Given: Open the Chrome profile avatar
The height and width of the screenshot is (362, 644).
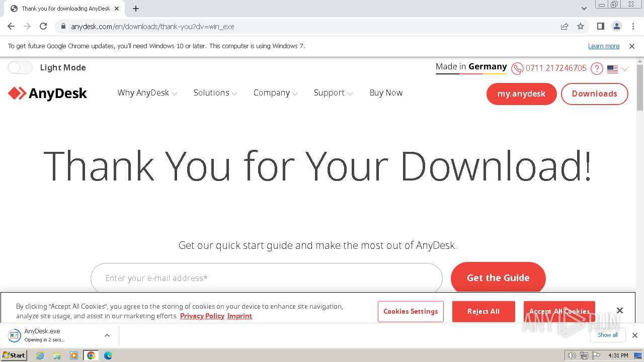Looking at the screenshot, I should coord(617,27).
